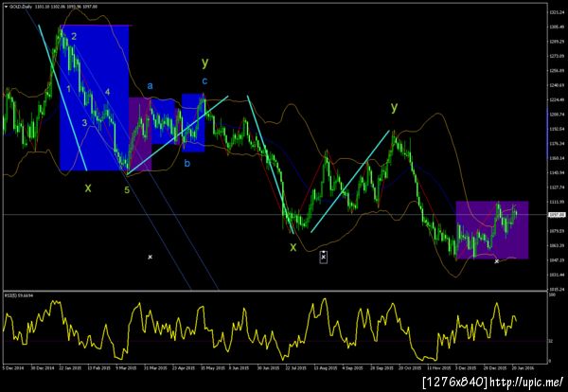Select the blue wave label c
The image size is (568, 392).
(204, 80)
